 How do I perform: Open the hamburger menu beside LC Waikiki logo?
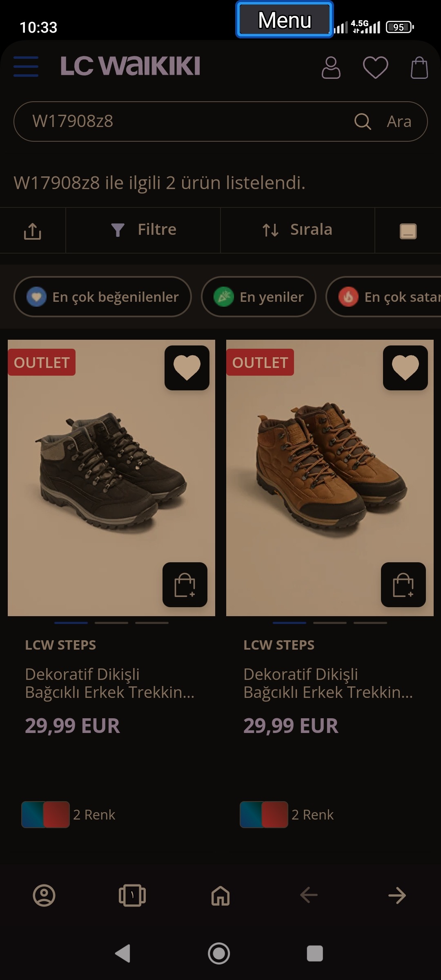point(26,67)
